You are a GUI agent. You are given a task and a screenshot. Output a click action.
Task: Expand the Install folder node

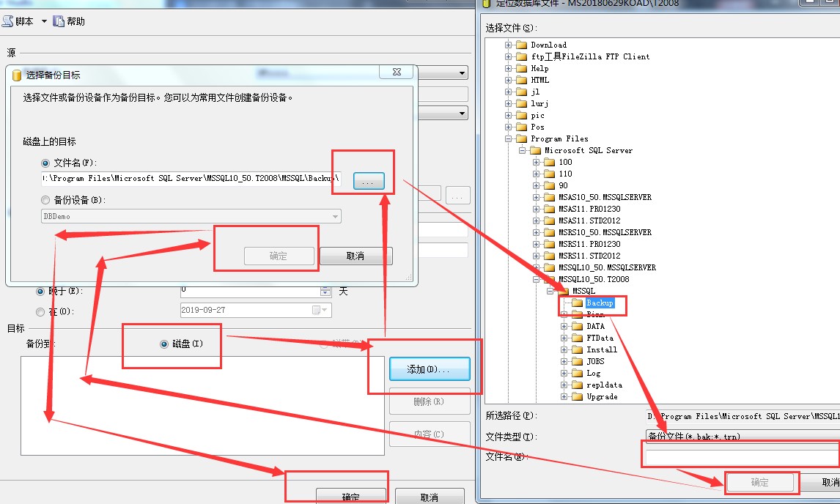pos(564,350)
